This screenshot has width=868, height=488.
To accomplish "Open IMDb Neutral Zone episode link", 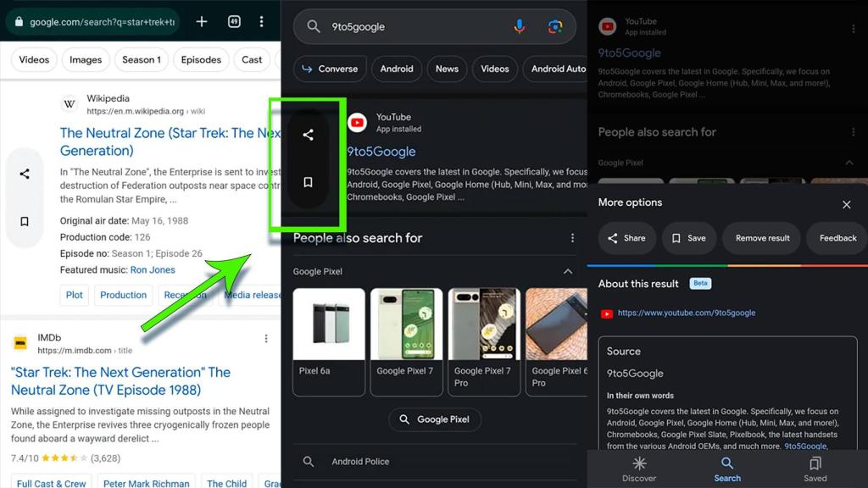I will point(120,380).
